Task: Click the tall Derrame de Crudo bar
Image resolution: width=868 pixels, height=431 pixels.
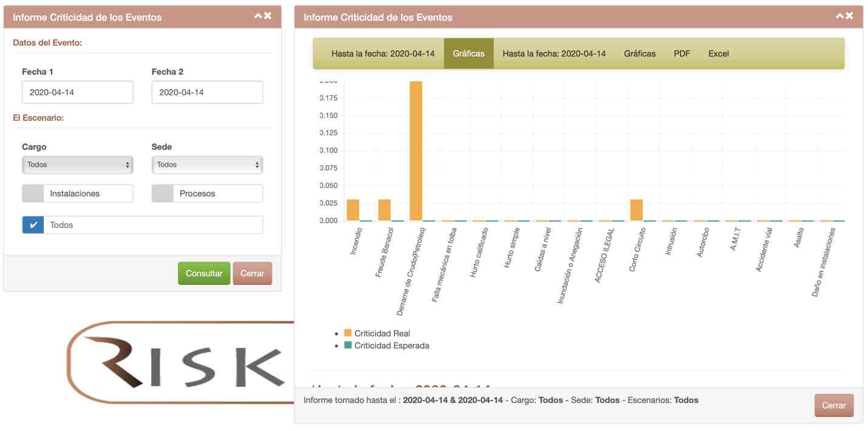Action: (x=416, y=151)
